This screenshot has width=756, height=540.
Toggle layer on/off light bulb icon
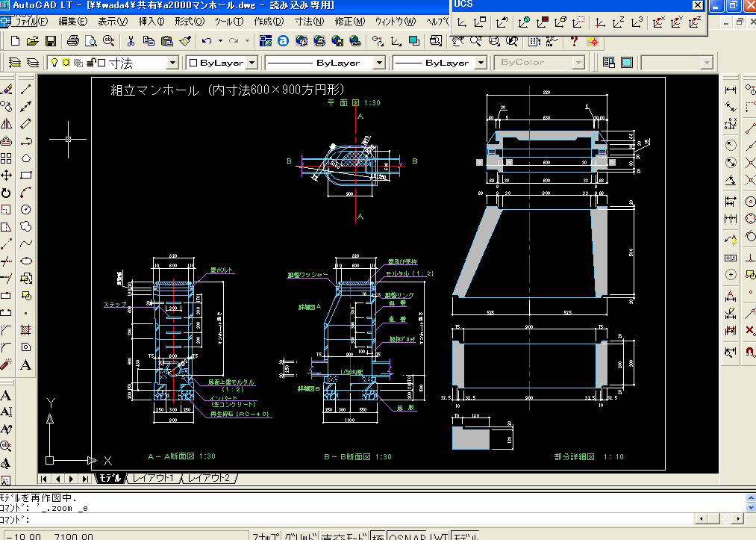[54, 63]
